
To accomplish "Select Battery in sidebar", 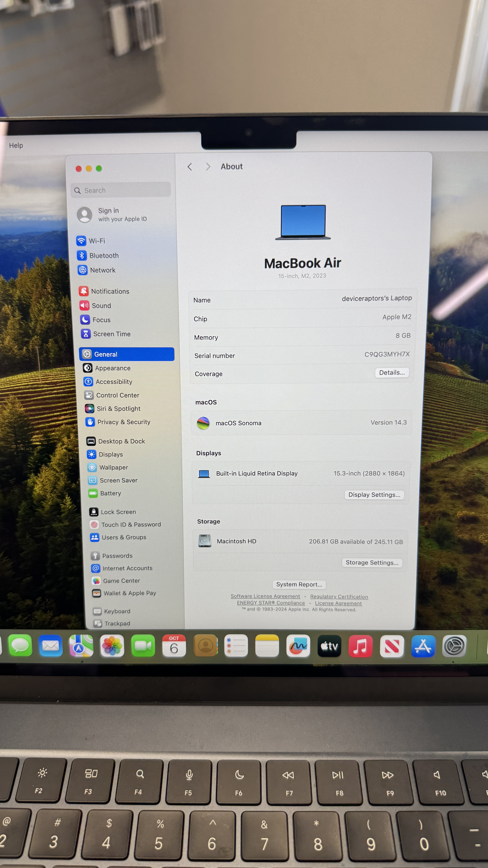I will (x=110, y=493).
